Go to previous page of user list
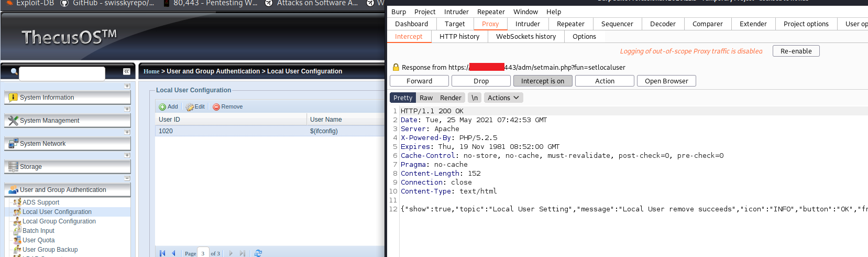 point(173,253)
